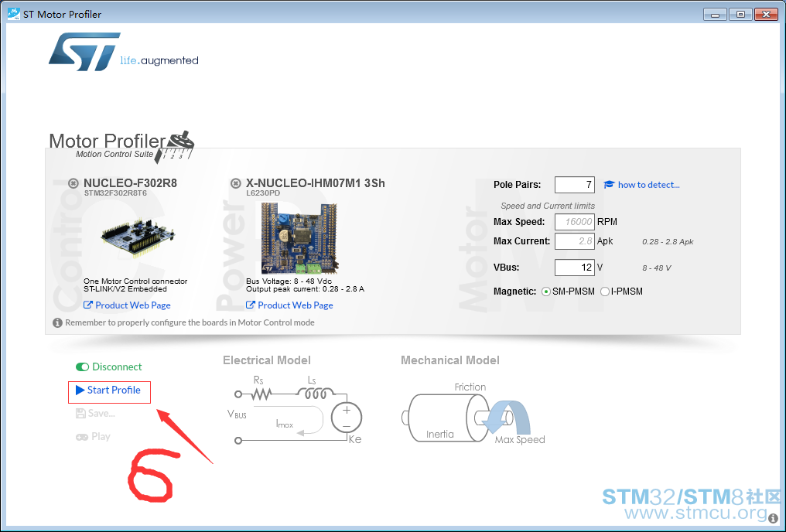Open the how to detect link
Screen dimensions: 786x532
coord(648,185)
